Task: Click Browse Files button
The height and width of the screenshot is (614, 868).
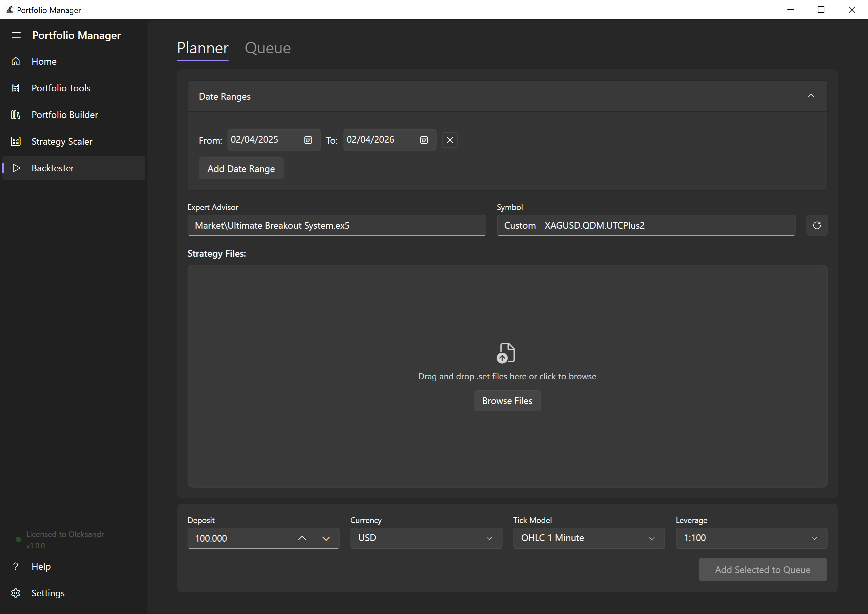Action: click(507, 401)
